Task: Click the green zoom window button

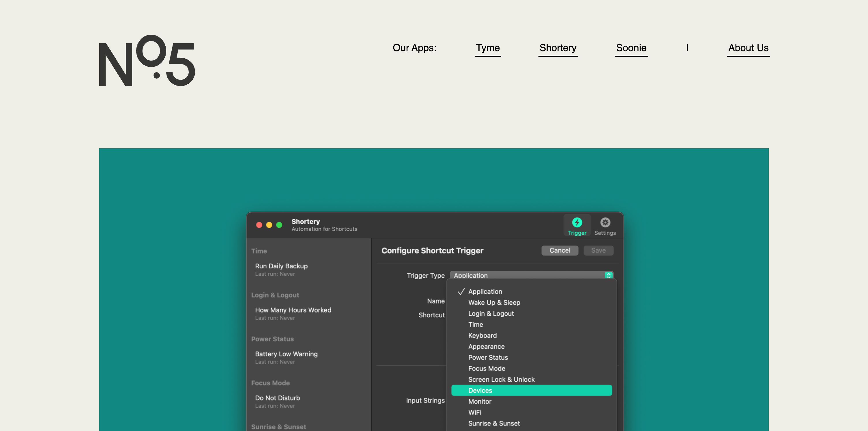Action: [279, 225]
